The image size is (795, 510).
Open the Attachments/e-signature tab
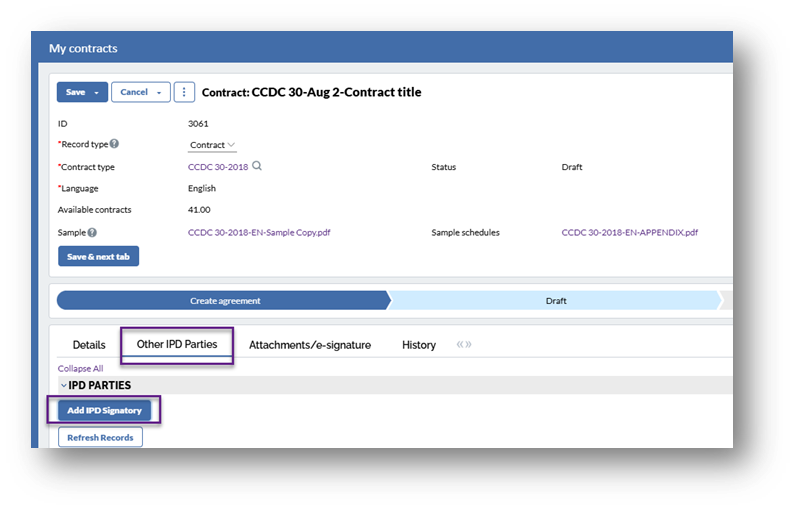coord(310,345)
